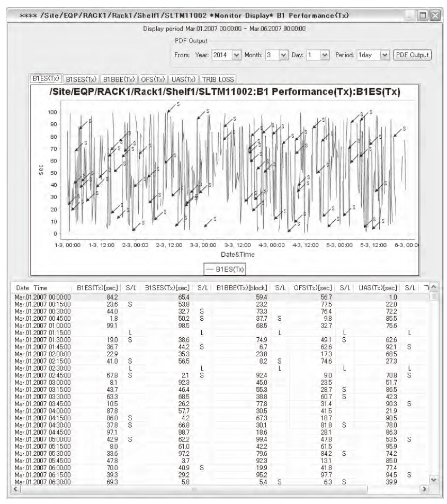Viewport: 447px width, 504px height.
Task: Select row Mar.01.2007 01:15:00
Action: (x=221, y=332)
